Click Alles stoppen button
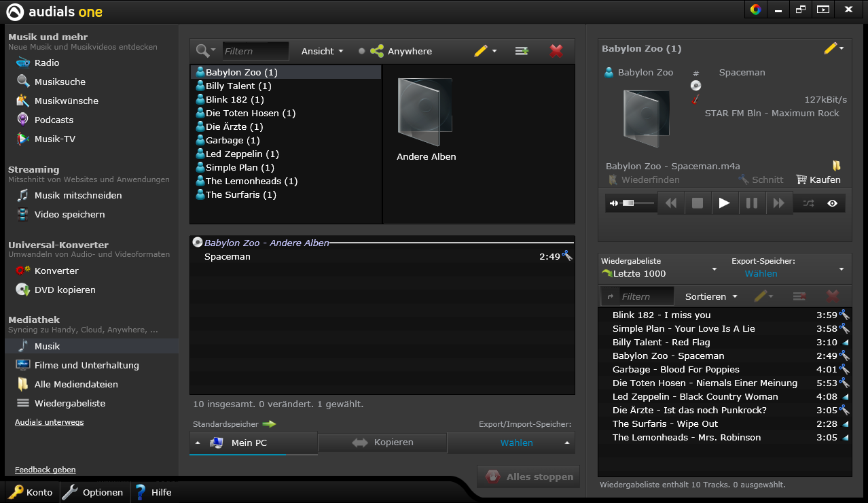 (528, 476)
